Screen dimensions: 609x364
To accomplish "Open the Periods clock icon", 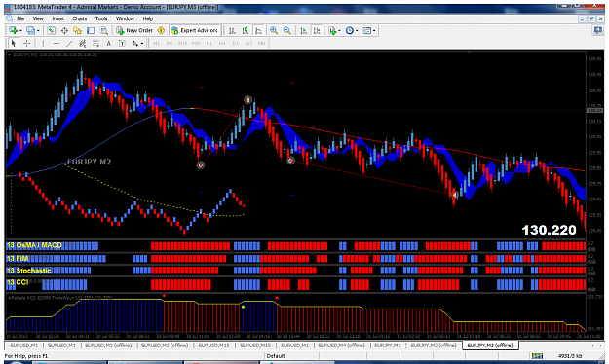I will point(350,30).
